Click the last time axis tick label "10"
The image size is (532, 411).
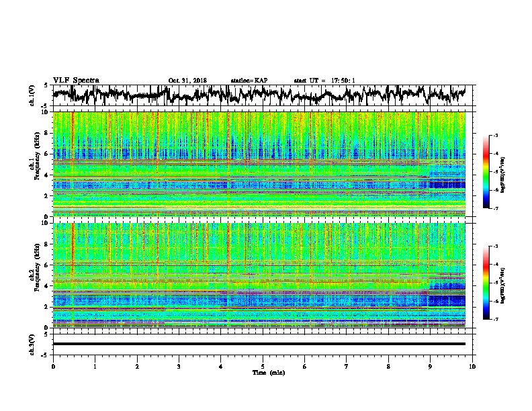(472, 367)
